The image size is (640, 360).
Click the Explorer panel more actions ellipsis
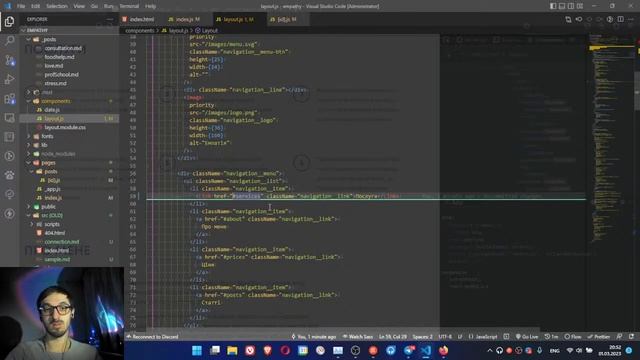pyautogui.click(x=110, y=19)
